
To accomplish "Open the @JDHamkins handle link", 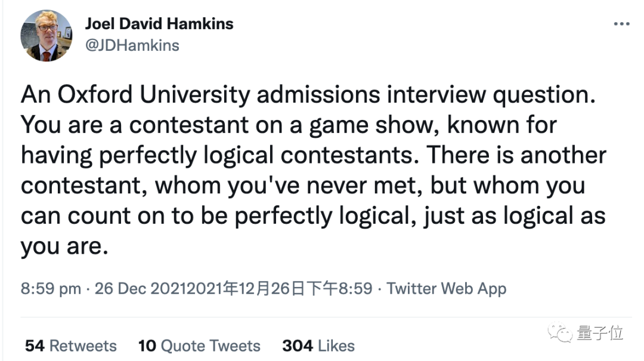I will pos(132,45).
